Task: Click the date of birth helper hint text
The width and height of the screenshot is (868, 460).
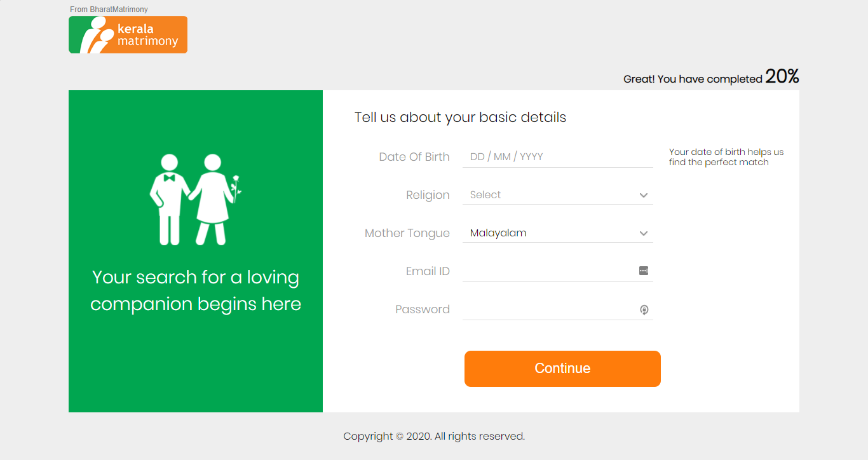Action: pyautogui.click(x=726, y=157)
